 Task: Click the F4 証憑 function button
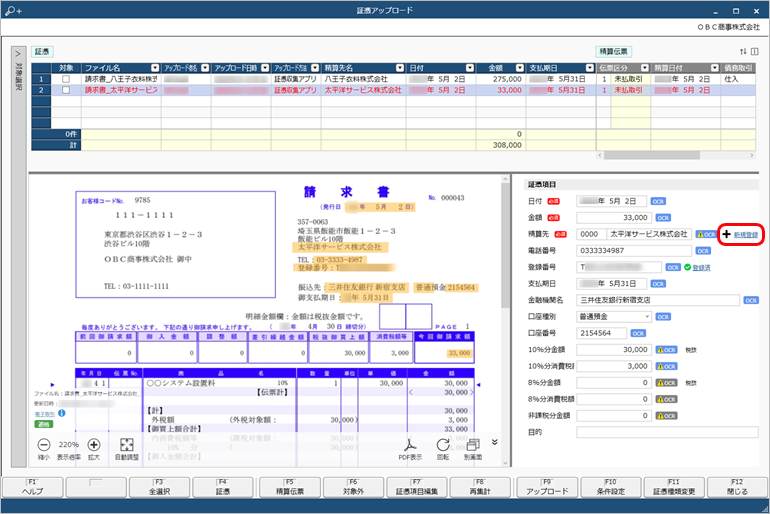click(x=223, y=487)
